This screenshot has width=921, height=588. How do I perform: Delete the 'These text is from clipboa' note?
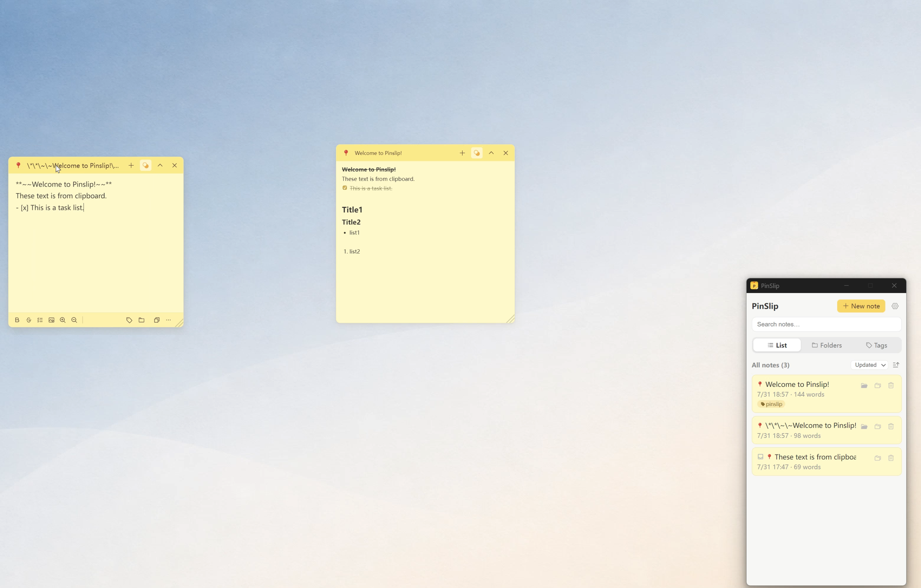(x=891, y=458)
